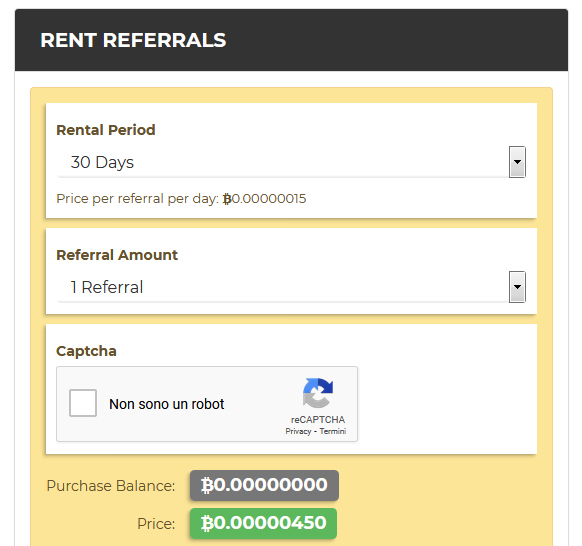Viewport: 582px width, 546px height.
Task: Click the reCAPTCHA logo icon
Action: (318, 393)
